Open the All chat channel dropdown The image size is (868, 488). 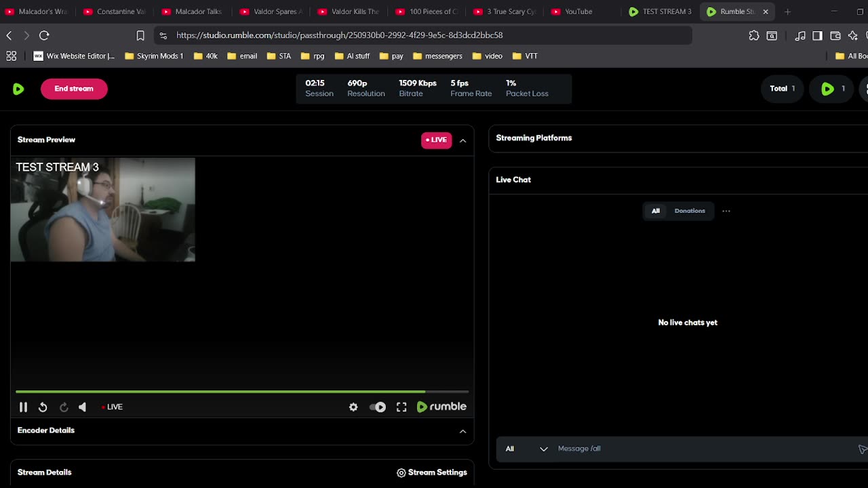pyautogui.click(x=526, y=449)
